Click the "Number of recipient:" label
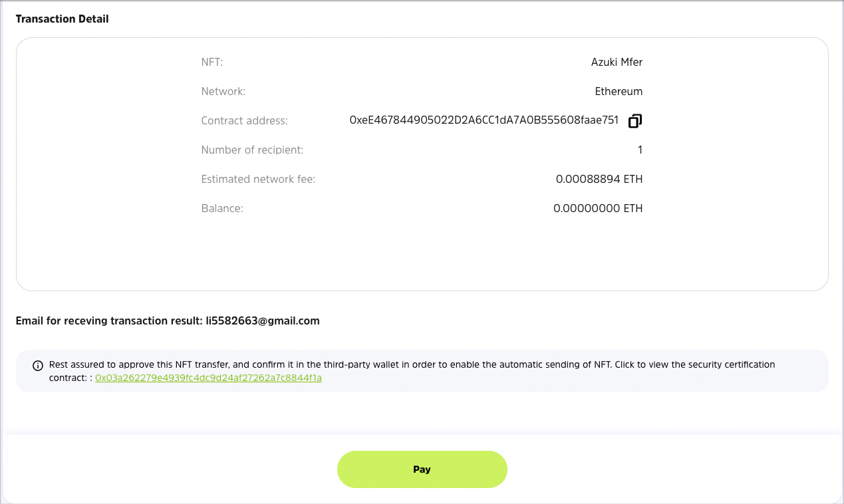The width and height of the screenshot is (844, 504). (252, 150)
